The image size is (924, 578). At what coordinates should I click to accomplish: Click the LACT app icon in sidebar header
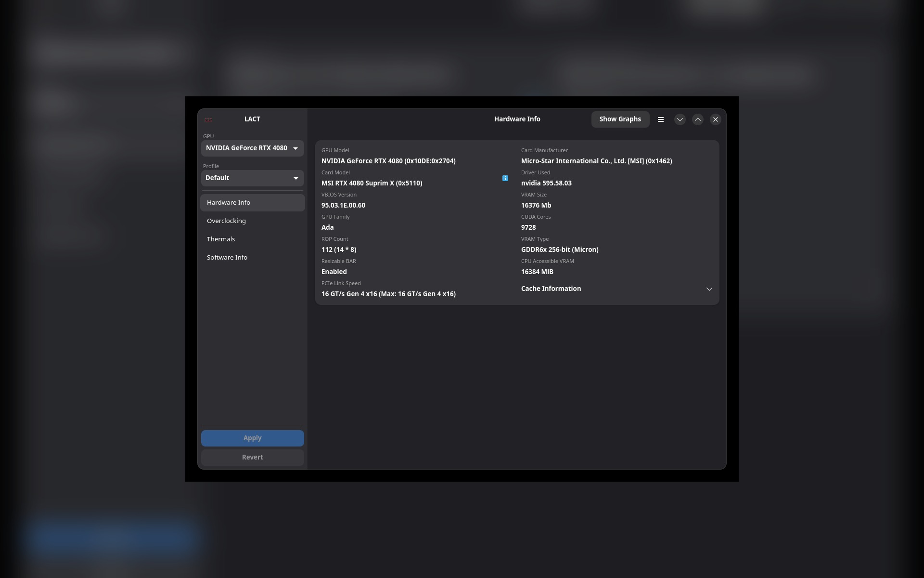click(x=208, y=119)
